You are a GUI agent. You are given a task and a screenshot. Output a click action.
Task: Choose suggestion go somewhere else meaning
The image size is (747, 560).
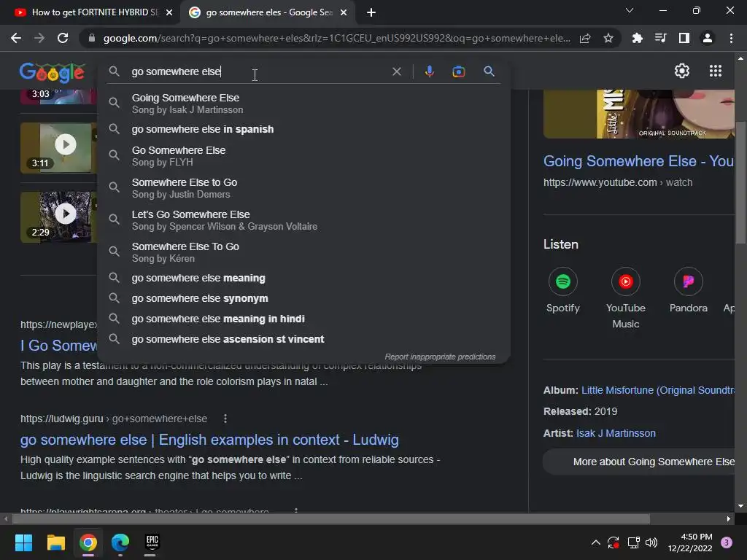tap(303, 278)
